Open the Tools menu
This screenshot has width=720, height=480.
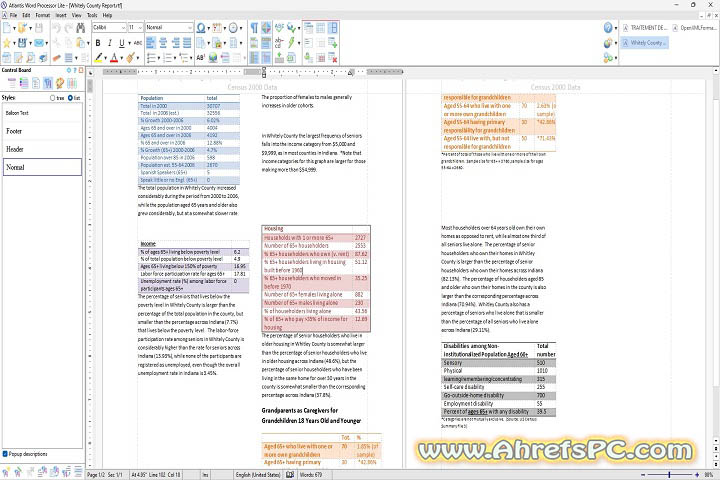pyautogui.click(x=92, y=15)
